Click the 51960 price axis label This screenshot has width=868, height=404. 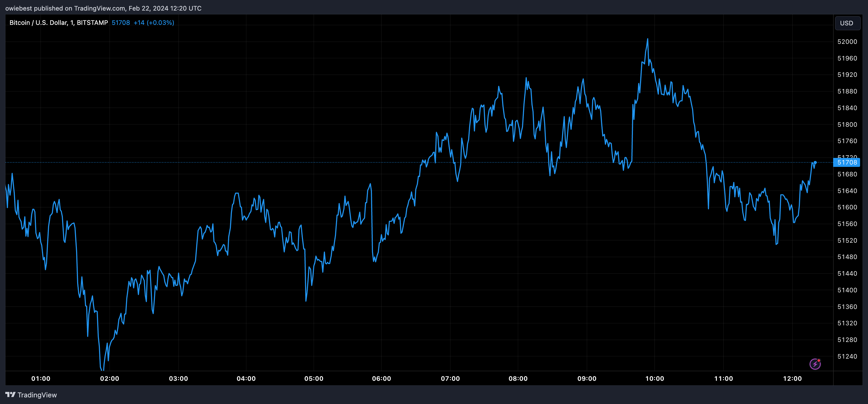click(847, 58)
